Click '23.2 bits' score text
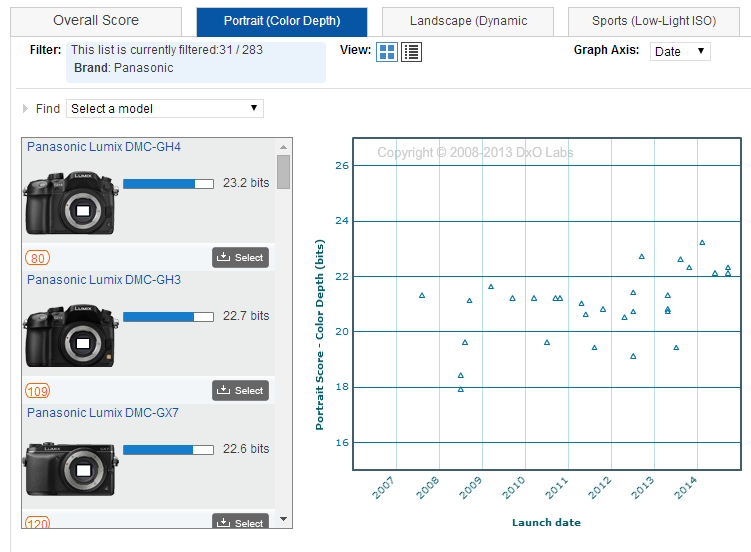 click(x=246, y=183)
